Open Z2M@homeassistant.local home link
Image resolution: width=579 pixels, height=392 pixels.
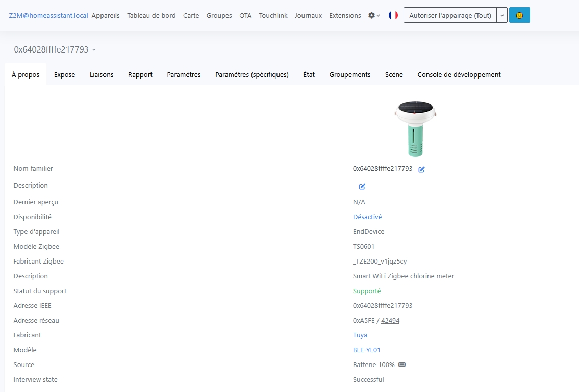[x=48, y=15]
